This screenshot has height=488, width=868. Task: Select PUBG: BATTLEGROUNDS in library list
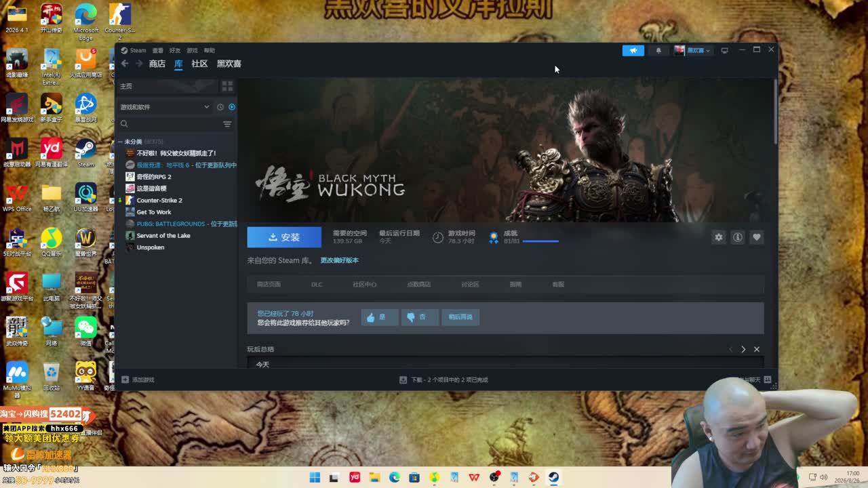181,224
